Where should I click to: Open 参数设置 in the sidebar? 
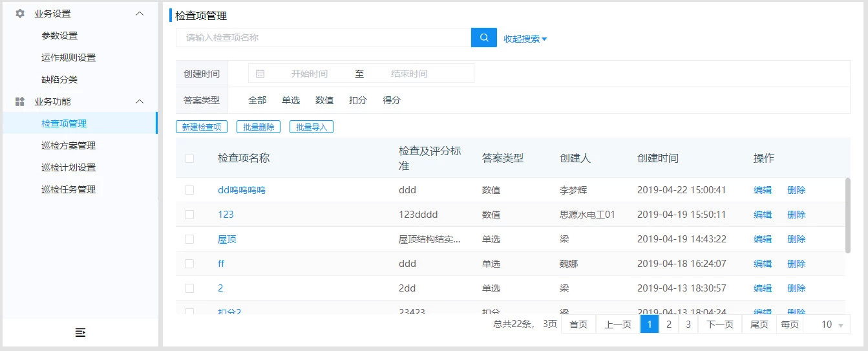[59, 36]
